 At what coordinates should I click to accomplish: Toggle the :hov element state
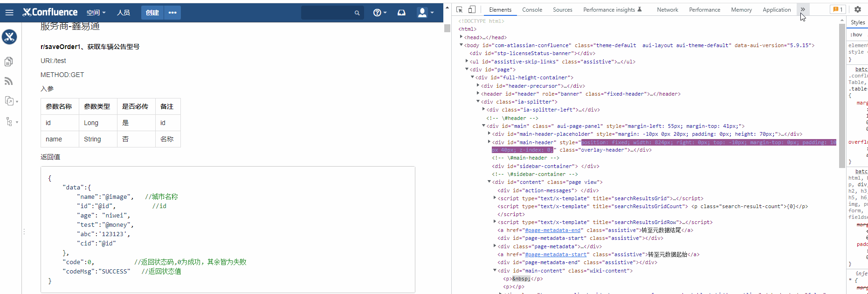pyautogui.click(x=856, y=35)
